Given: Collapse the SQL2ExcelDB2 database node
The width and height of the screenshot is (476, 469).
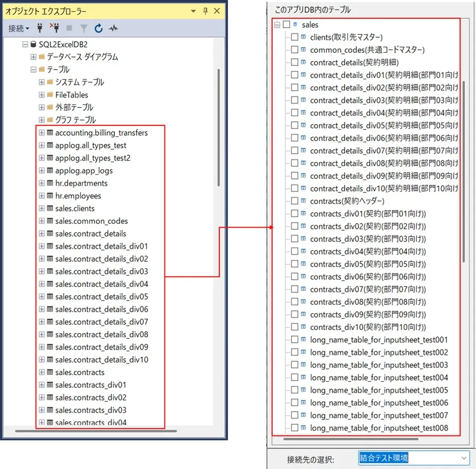Looking at the screenshot, I should (25, 44).
